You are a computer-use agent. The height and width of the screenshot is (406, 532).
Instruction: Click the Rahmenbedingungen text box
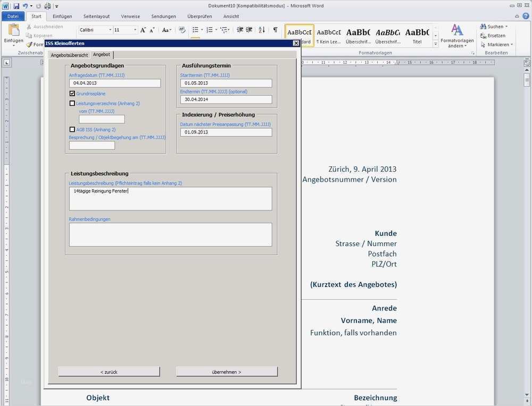pos(170,234)
